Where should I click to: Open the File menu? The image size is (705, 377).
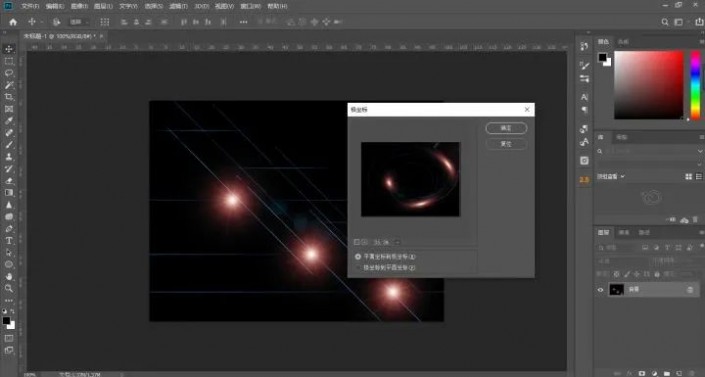coord(30,6)
